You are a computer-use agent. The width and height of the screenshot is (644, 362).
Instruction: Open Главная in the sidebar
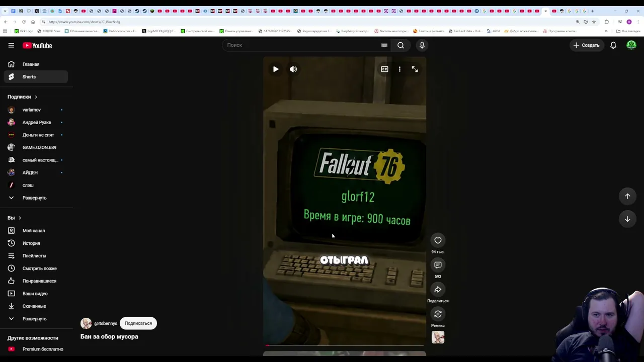pos(35,64)
